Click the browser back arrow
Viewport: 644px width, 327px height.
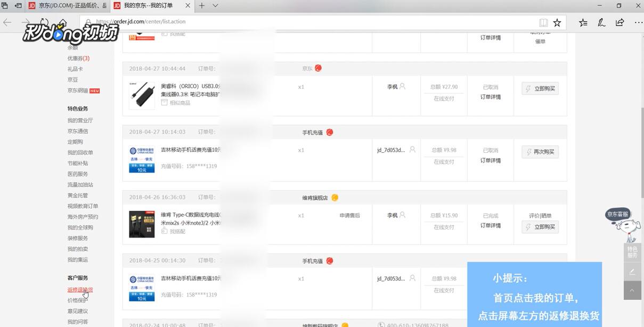point(7,22)
